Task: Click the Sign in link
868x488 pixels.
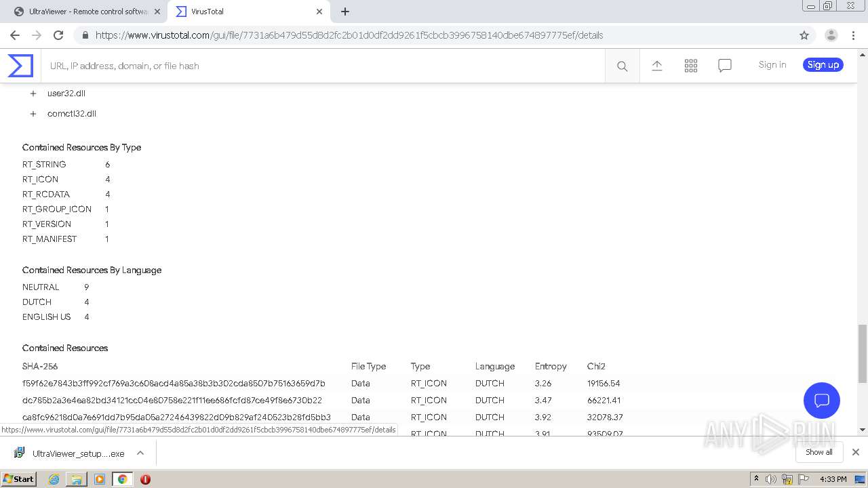Action: 772,65
